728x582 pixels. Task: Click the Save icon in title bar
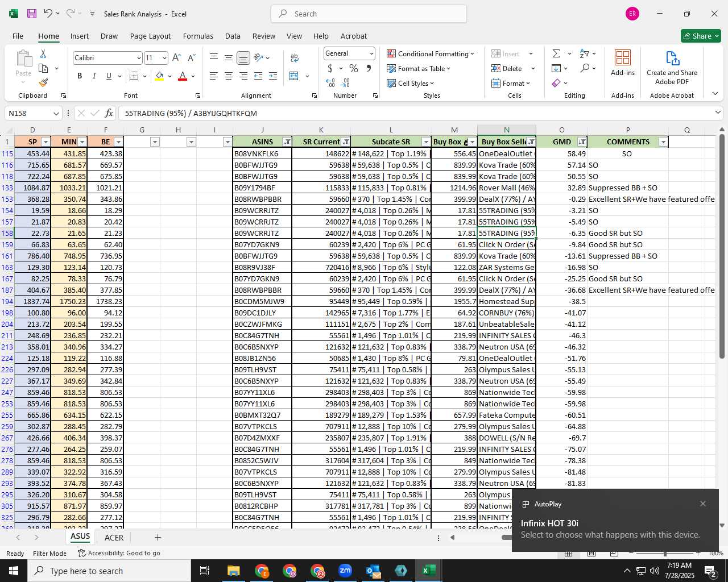tap(32, 14)
